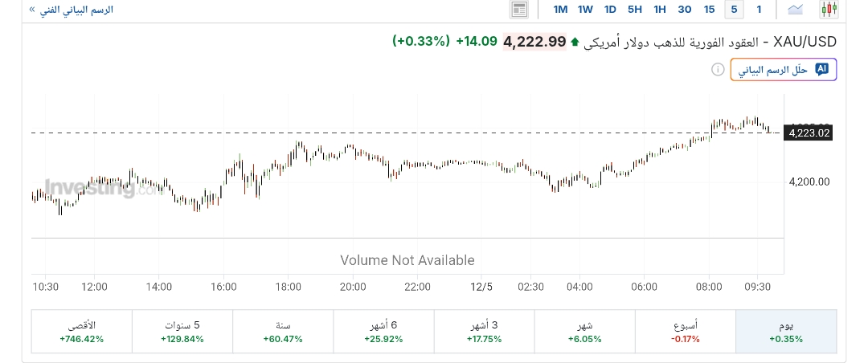Click the AI badge icon in the analysis button
This screenshot has height=363, width=868.
coord(821,70)
